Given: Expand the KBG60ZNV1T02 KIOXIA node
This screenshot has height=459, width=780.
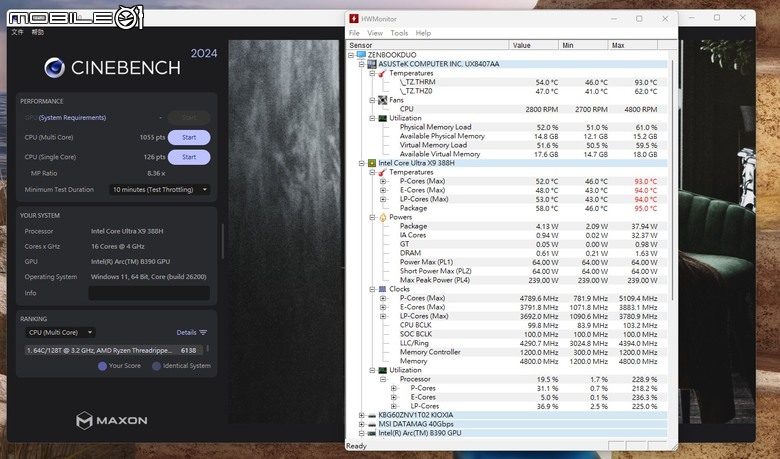Looking at the screenshot, I should click(x=362, y=415).
